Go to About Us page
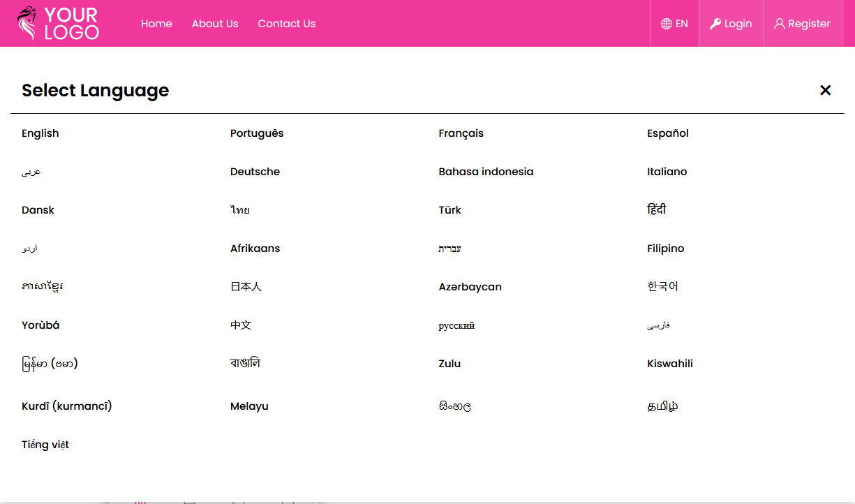This screenshot has width=855, height=504. point(215,24)
